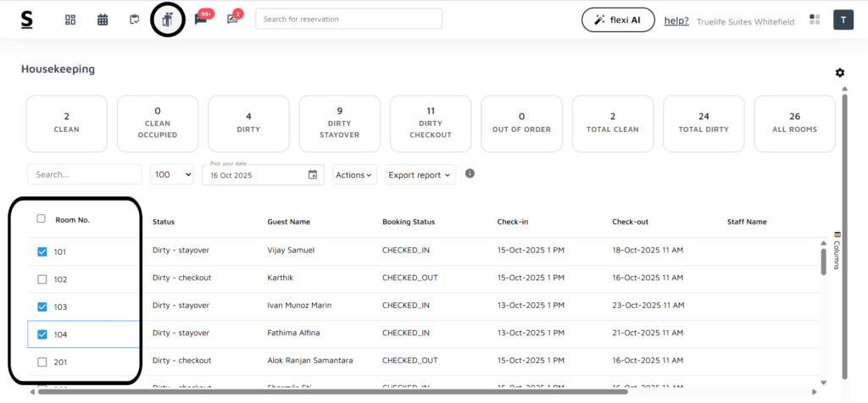Open the rows-per-page 100 dropdown

[x=172, y=174]
